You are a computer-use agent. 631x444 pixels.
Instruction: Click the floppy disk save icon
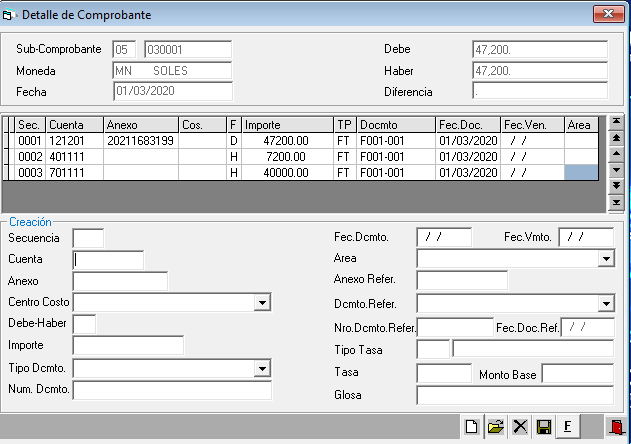point(543,427)
